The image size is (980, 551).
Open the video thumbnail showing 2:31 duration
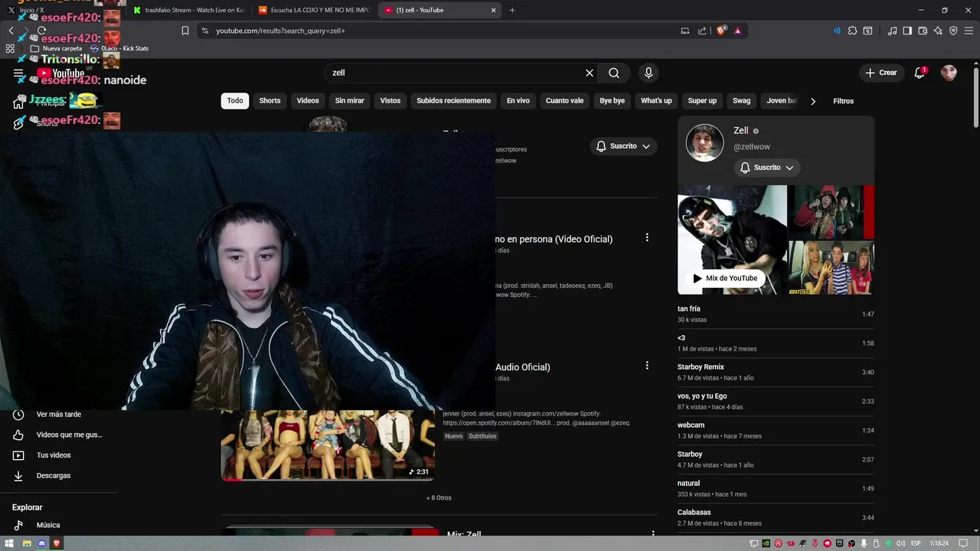[x=328, y=445]
